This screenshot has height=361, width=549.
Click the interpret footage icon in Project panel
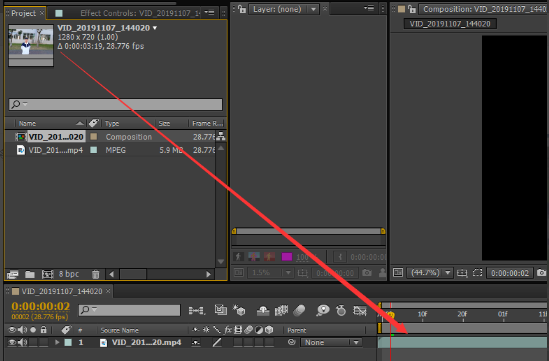click(x=12, y=274)
